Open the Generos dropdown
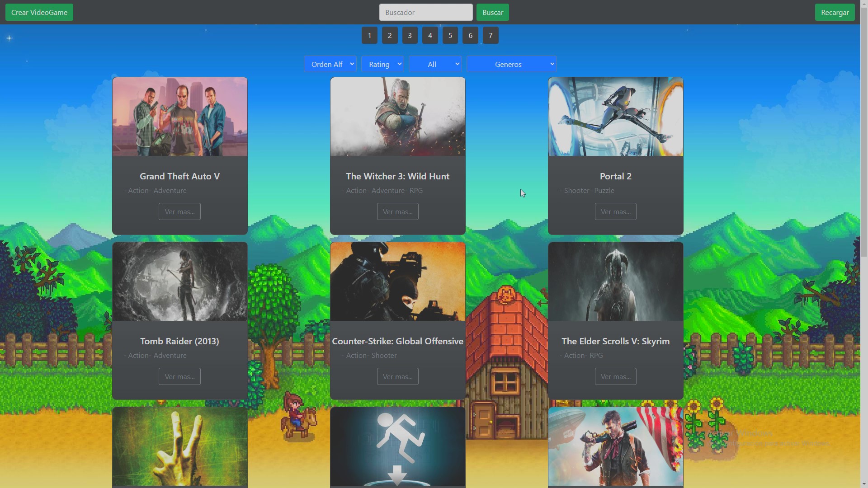 click(x=512, y=64)
